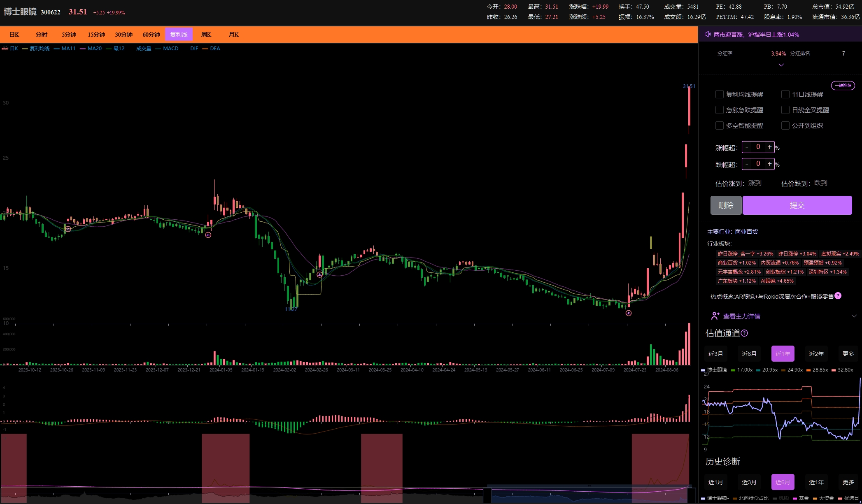Toggle the MACD legend entry
The width and height of the screenshot is (862, 504).
[167, 49]
